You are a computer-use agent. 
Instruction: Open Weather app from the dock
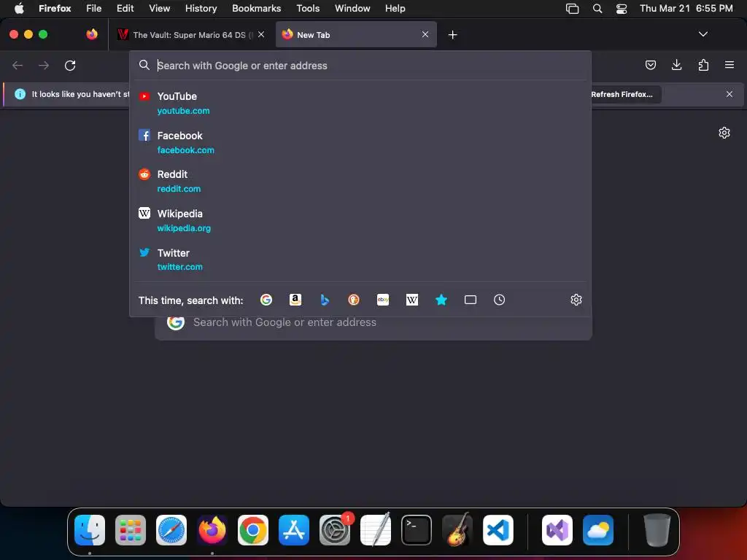point(598,530)
